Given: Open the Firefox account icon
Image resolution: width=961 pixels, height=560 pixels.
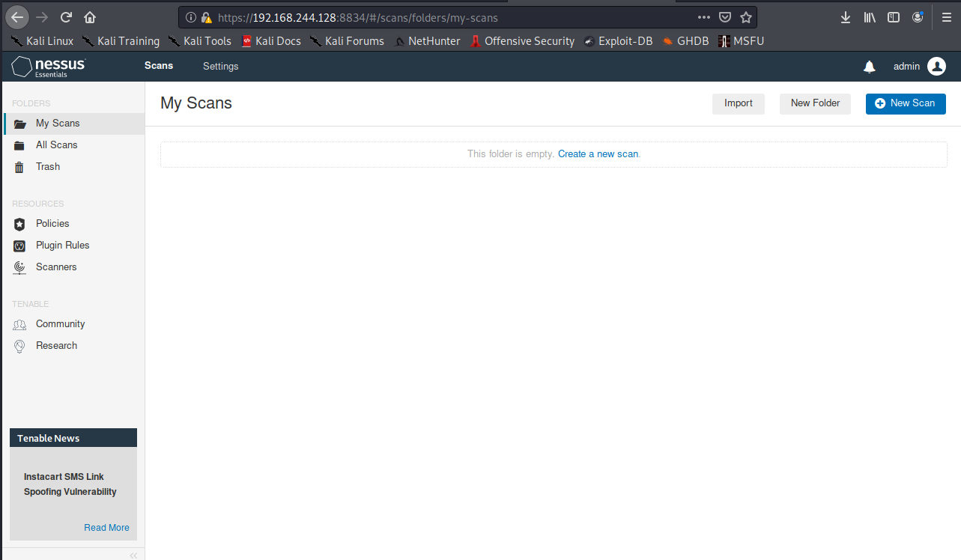Looking at the screenshot, I should 918,17.
